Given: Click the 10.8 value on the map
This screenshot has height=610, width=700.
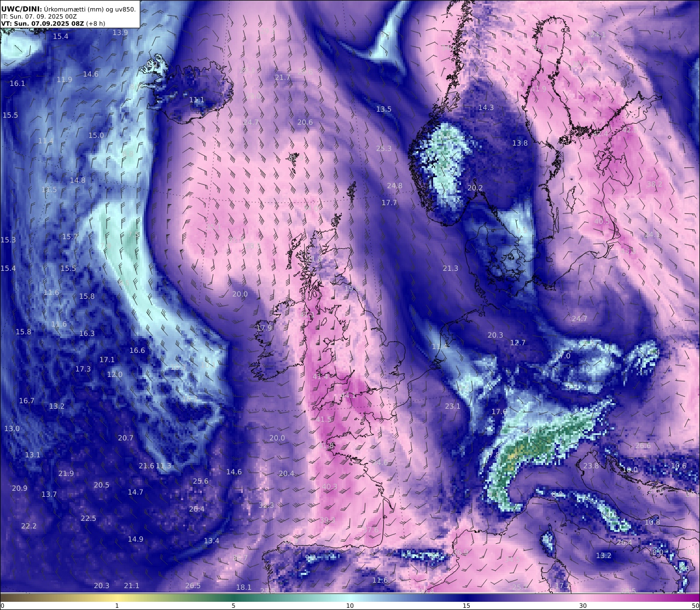Looking at the screenshot, I should (x=652, y=522).
